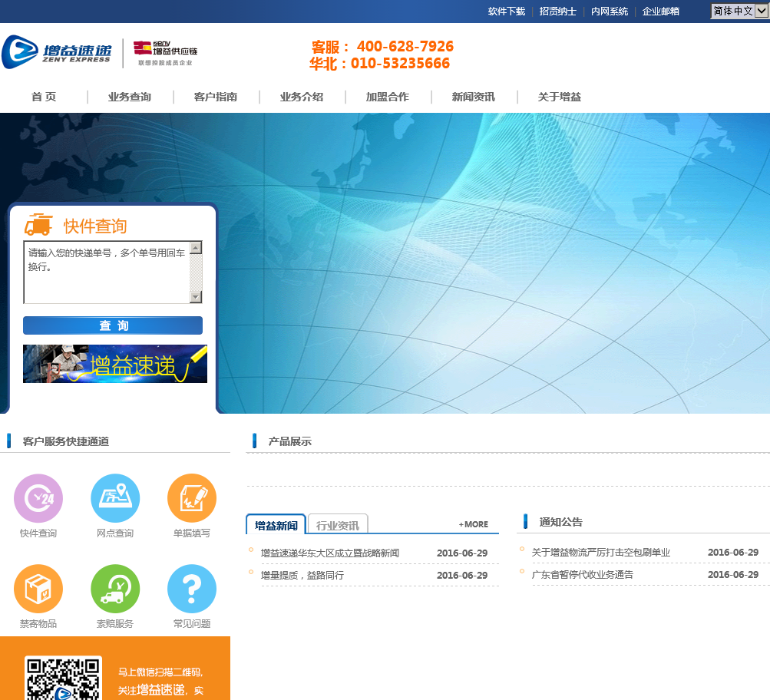Click the 010-53235666 North China number

(400, 64)
